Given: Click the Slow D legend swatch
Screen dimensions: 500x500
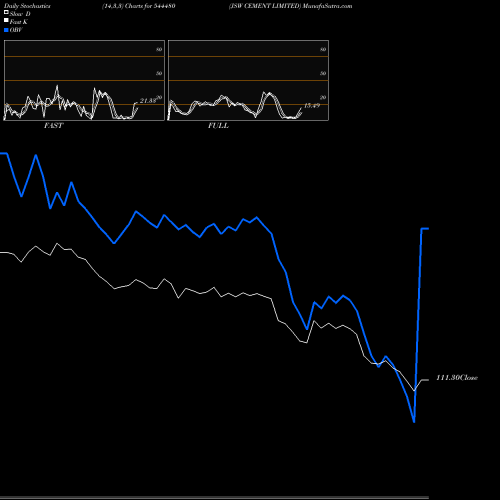Looking at the screenshot, I should click(x=6, y=12).
